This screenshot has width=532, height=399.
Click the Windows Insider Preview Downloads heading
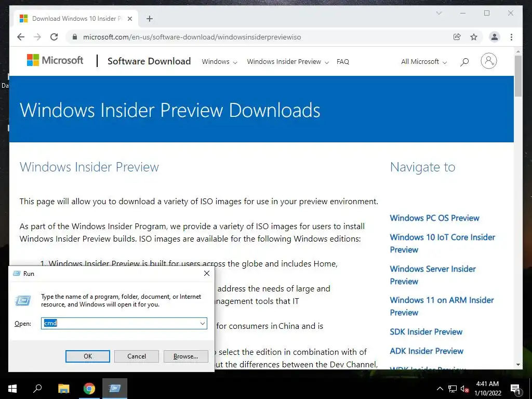170,110
